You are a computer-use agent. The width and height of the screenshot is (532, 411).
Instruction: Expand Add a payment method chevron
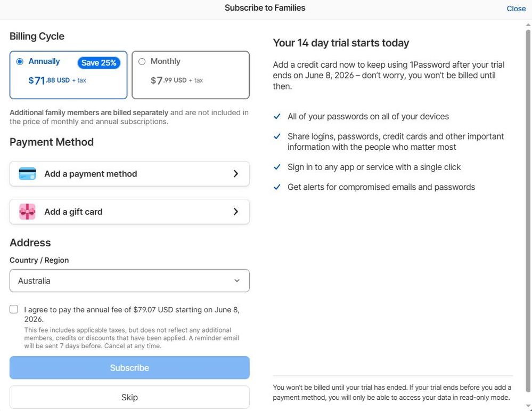(236, 174)
